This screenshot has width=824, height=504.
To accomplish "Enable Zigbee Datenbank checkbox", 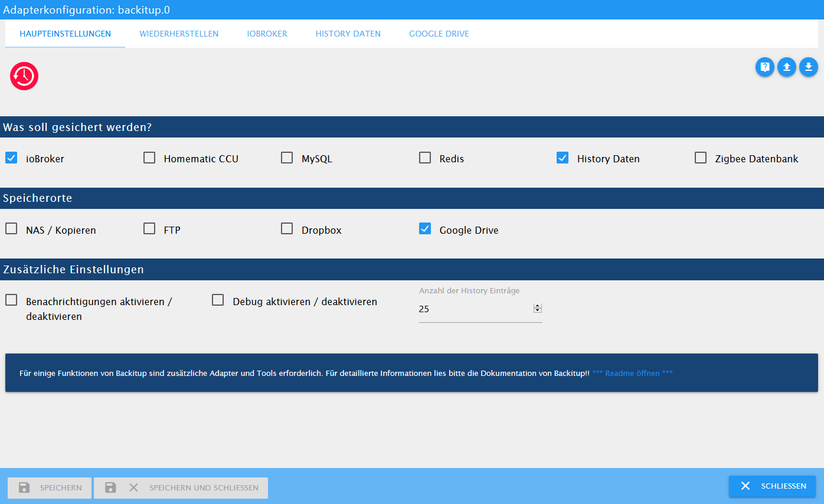I will point(701,158).
